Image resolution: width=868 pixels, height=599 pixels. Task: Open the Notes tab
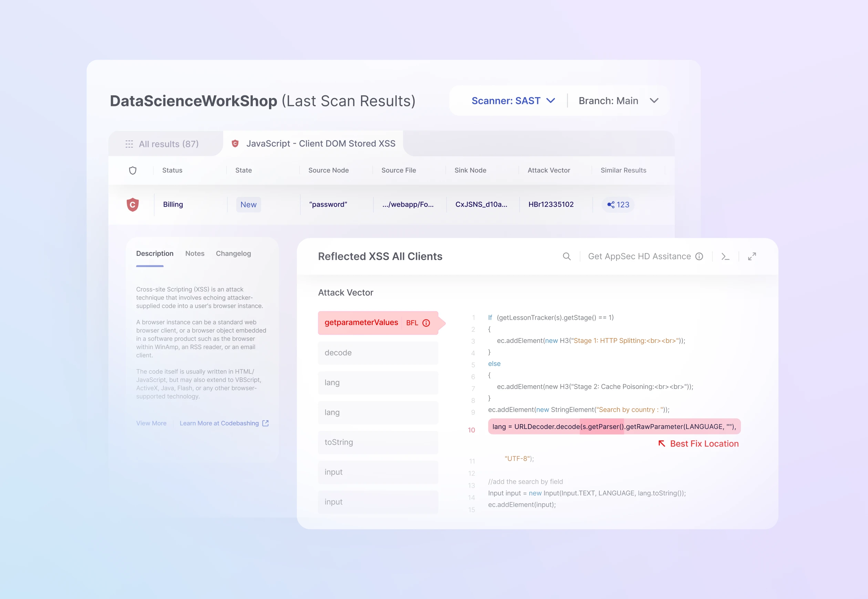coord(195,253)
